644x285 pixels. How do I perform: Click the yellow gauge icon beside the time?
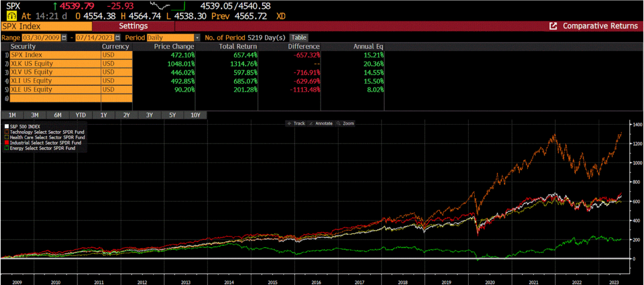click(x=12, y=16)
